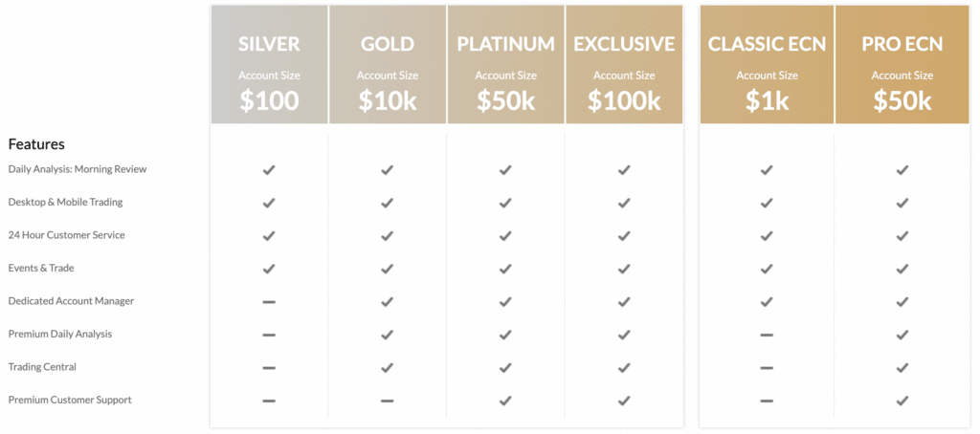The image size is (980, 434).
Task: Pick the Pro ECN plan header
Action: click(902, 65)
